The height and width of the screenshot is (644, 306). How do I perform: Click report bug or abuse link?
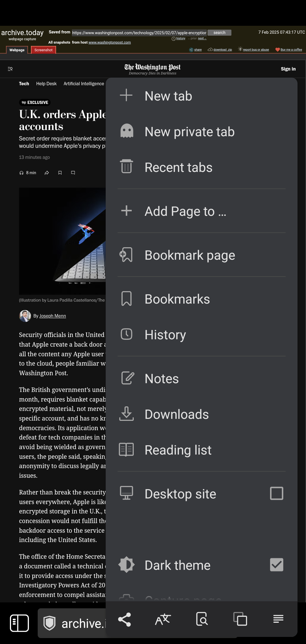(256, 50)
